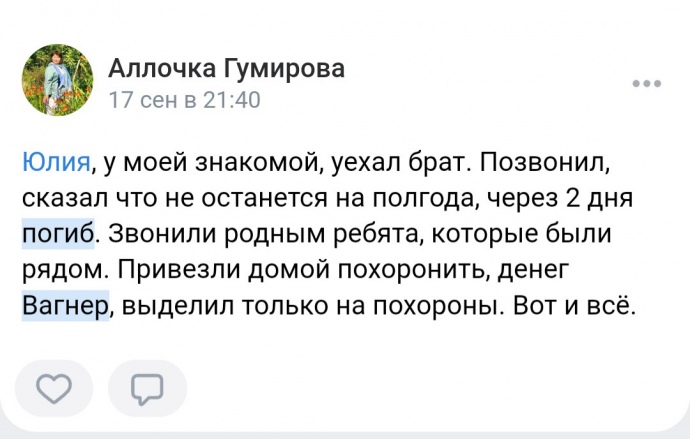Image resolution: width=690 pixels, height=439 pixels.
Task: Open the three-dots more options menu
Action: [647, 84]
